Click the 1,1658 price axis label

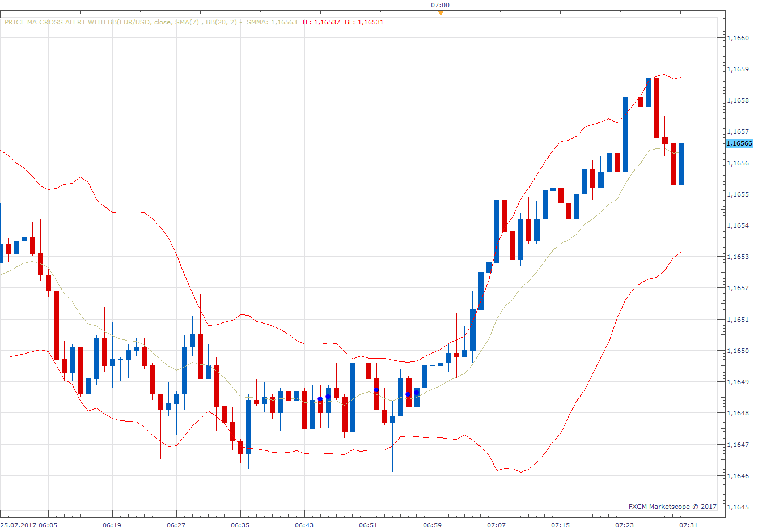coord(738,100)
